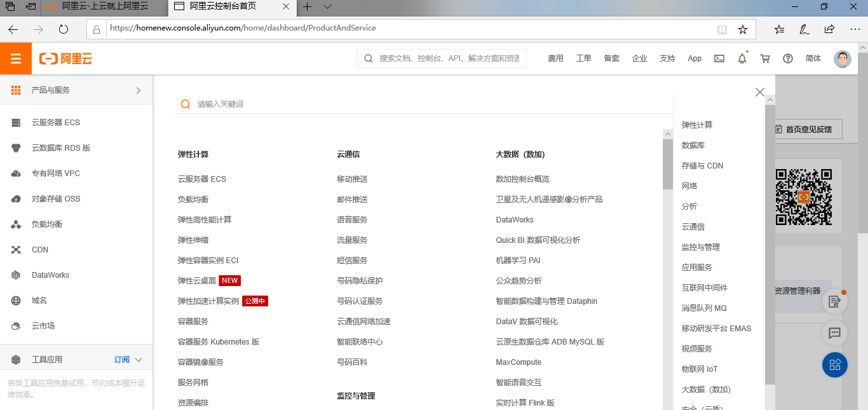Open the browser tab list dropdown

(328, 6)
